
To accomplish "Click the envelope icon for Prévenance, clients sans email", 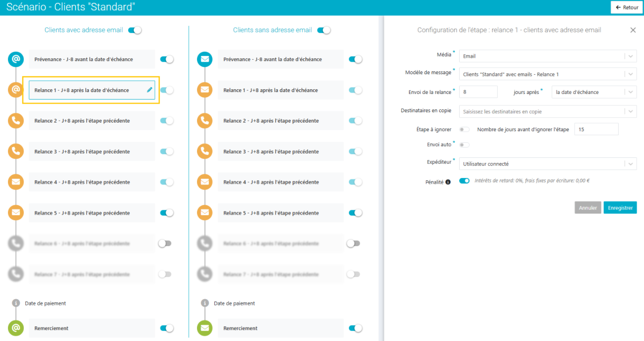I will [x=205, y=59].
